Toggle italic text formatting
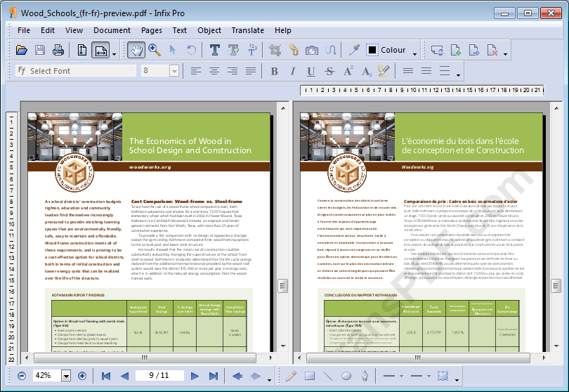 click(292, 71)
